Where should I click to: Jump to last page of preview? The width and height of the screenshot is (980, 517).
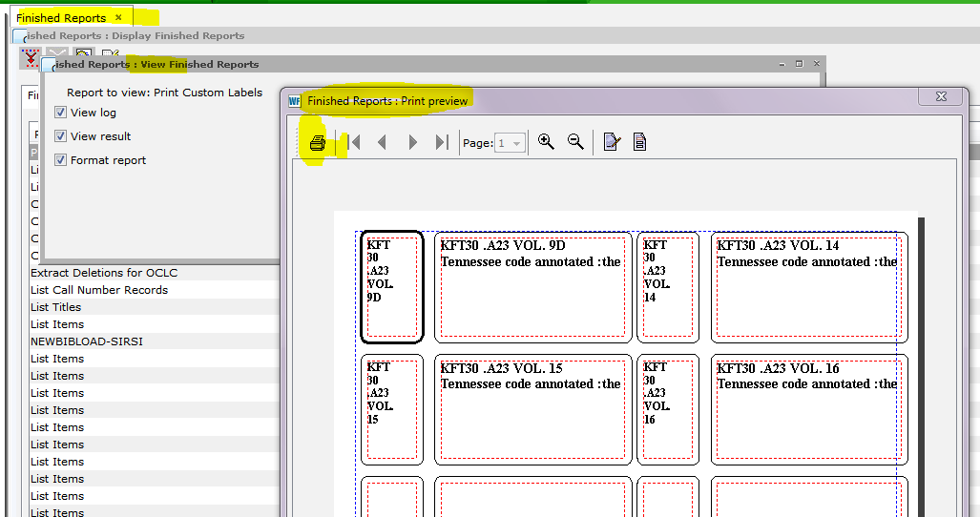[441, 142]
